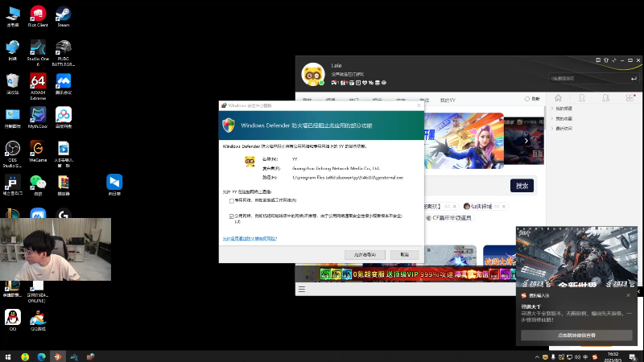
Task: Open the AIDA64 Extreme shortcut
Action: pos(38,86)
